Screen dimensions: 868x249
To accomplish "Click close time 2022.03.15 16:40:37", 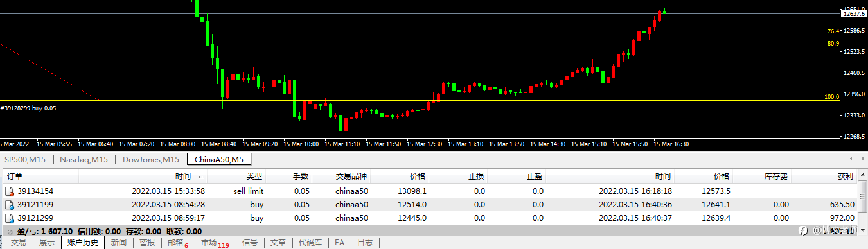I will point(635,219).
